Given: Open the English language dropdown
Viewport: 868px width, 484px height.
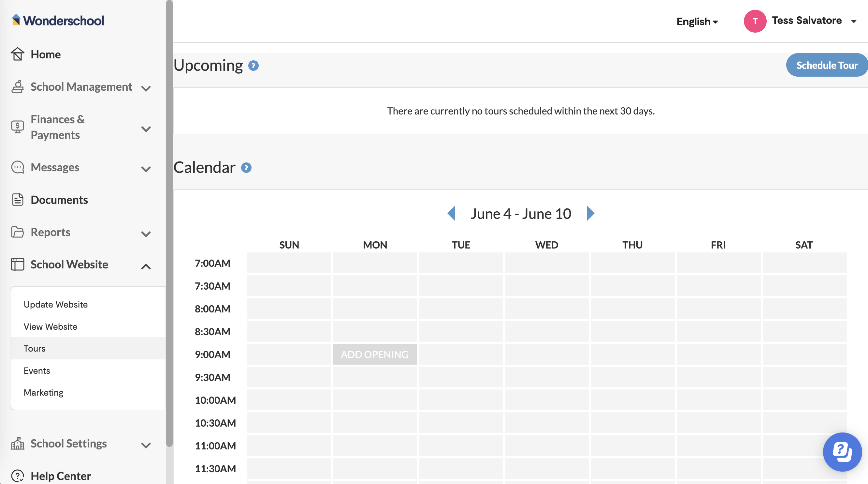Looking at the screenshot, I should (697, 22).
